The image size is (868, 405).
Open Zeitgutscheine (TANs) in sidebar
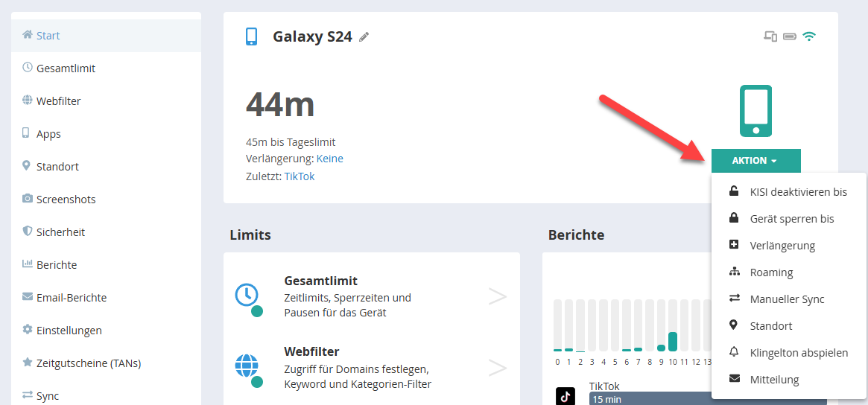(x=106, y=363)
